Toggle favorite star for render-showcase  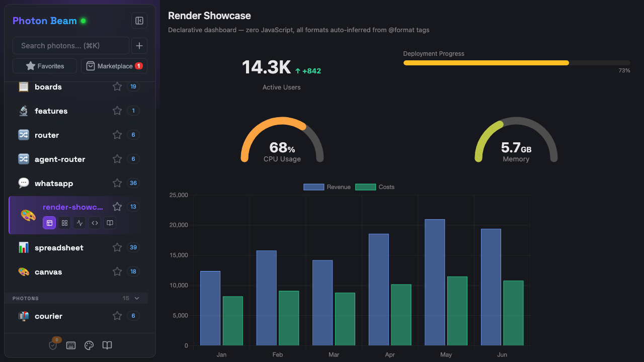117,207
